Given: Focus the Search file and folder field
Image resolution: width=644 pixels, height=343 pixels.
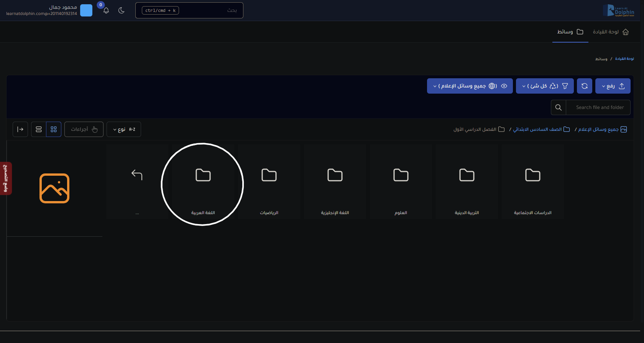Looking at the screenshot, I should (600, 107).
